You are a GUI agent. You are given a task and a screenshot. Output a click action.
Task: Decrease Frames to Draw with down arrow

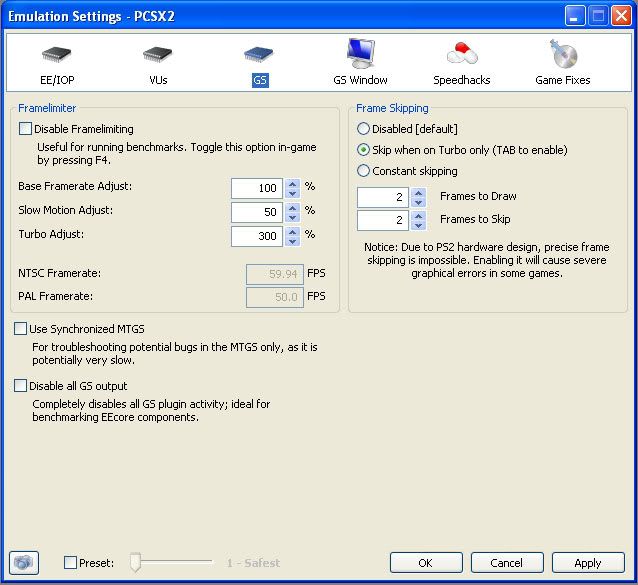point(418,202)
